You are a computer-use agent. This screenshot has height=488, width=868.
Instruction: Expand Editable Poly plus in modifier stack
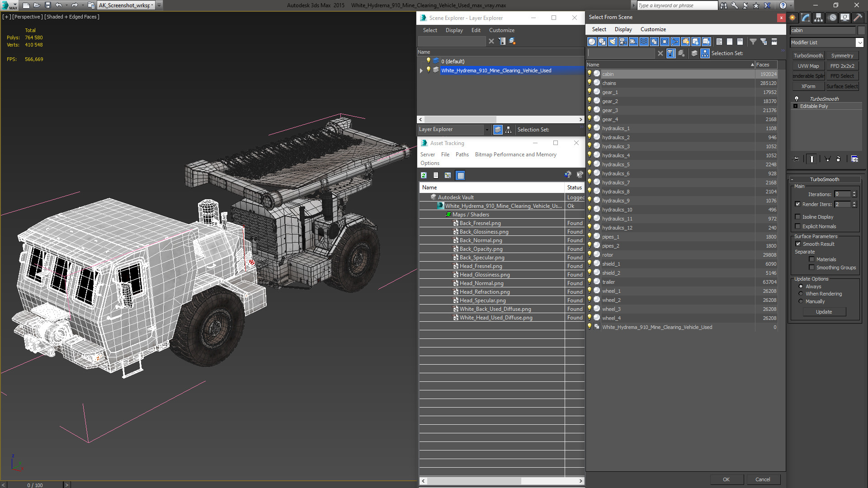(x=796, y=106)
